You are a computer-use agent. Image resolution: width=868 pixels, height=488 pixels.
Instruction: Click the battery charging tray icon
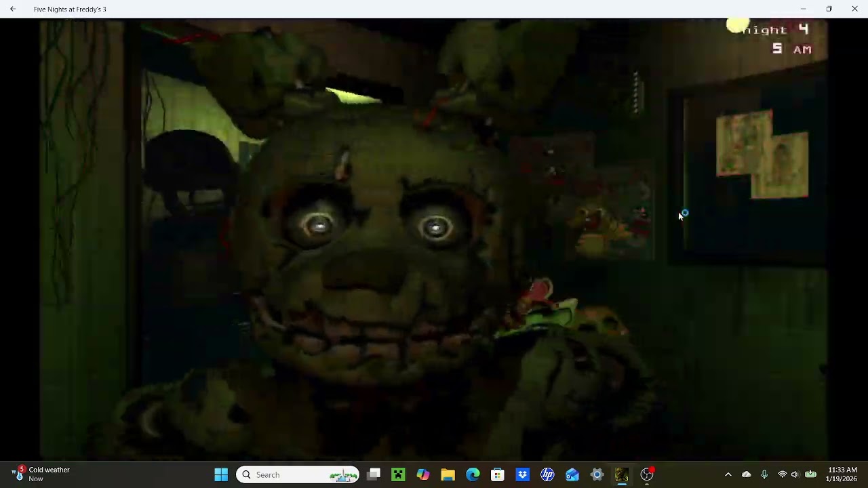[x=810, y=474]
